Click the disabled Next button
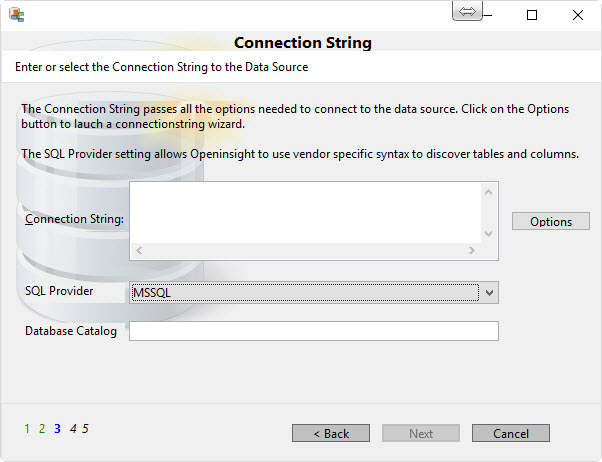Image resolution: width=602 pixels, height=462 pixels. 421,433
